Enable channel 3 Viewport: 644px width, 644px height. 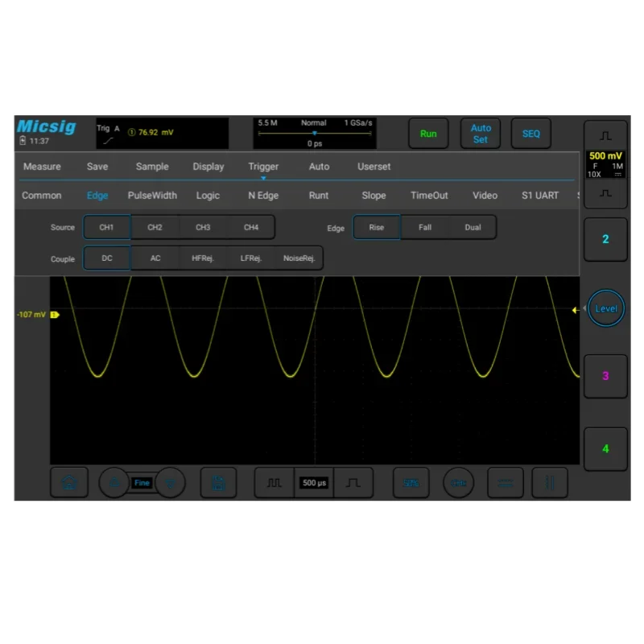click(x=605, y=376)
